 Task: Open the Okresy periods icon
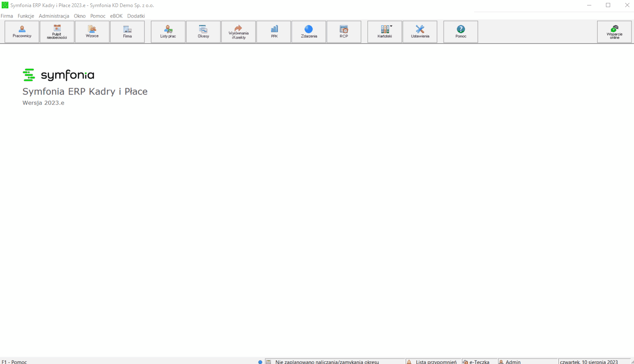click(203, 32)
